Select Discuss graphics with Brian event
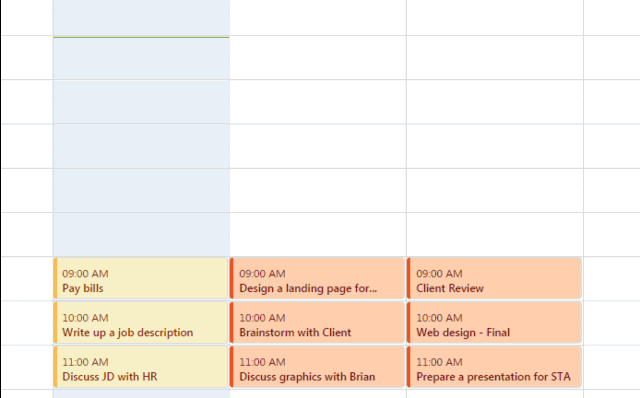This screenshot has width=640, height=398. [x=318, y=367]
